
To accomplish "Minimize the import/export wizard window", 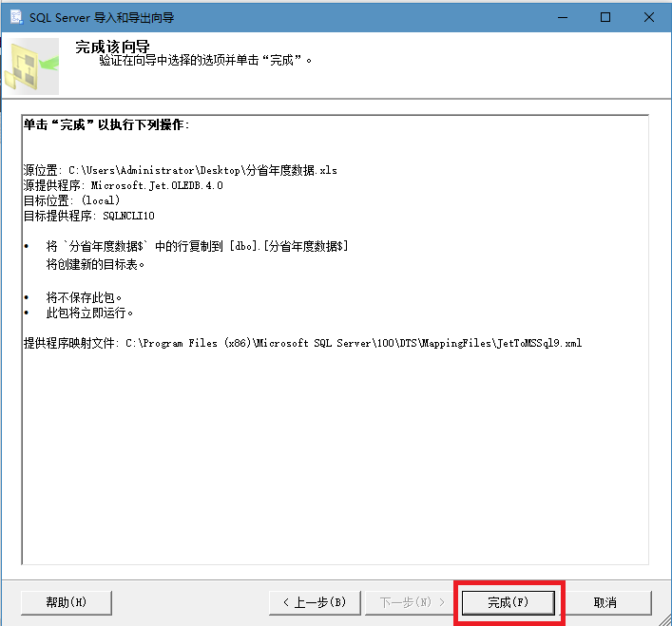I will pos(563,17).
